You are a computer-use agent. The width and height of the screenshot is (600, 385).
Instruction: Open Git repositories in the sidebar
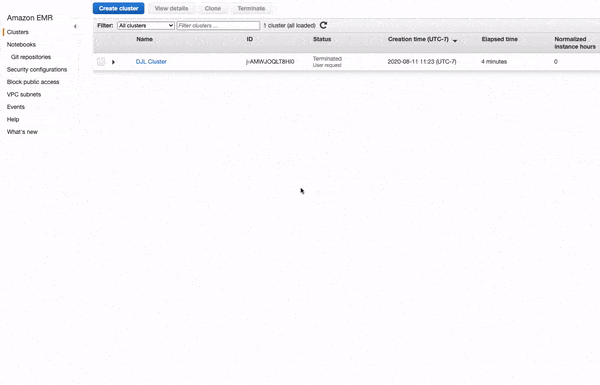[x=31, y=57]
